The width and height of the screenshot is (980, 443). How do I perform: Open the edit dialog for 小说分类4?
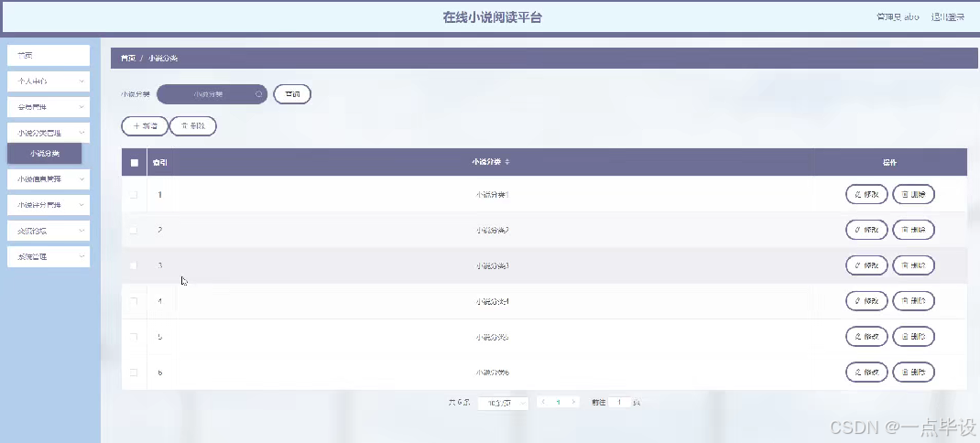pos(866,301)
